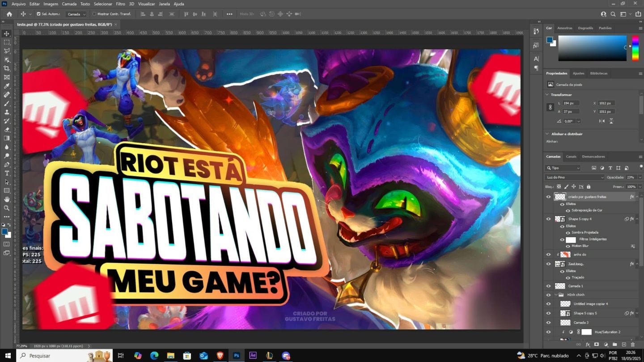Launch After Effects from the taskbar
This screenshot has height=362, width=644.
[x=253, y=356]
